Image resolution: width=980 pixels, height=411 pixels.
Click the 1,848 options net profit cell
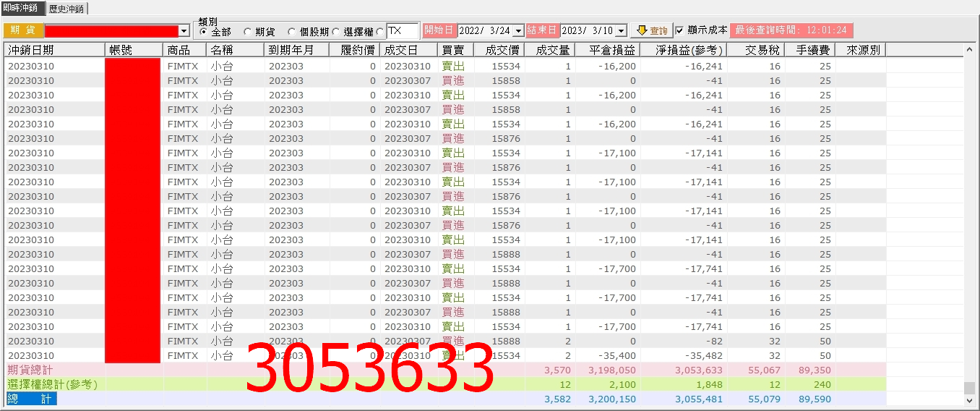pyautogui.click(x=709, y=384)
